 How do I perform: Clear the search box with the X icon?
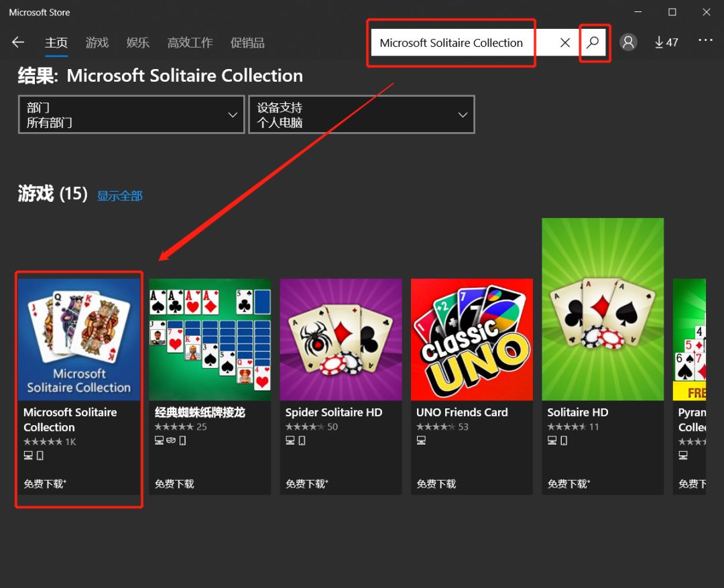click(565, 42)
